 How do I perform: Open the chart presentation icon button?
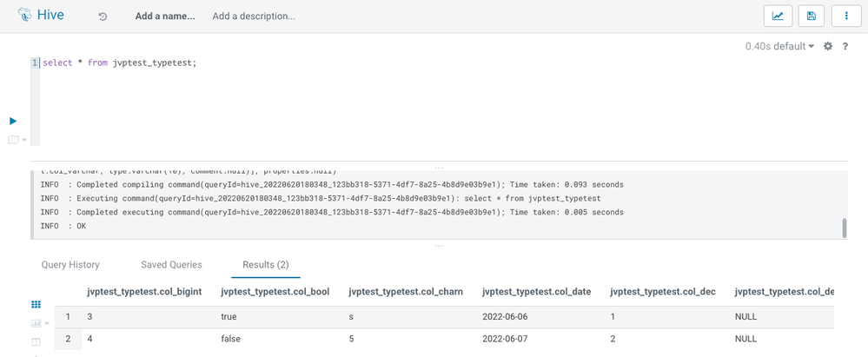[778, 16]
